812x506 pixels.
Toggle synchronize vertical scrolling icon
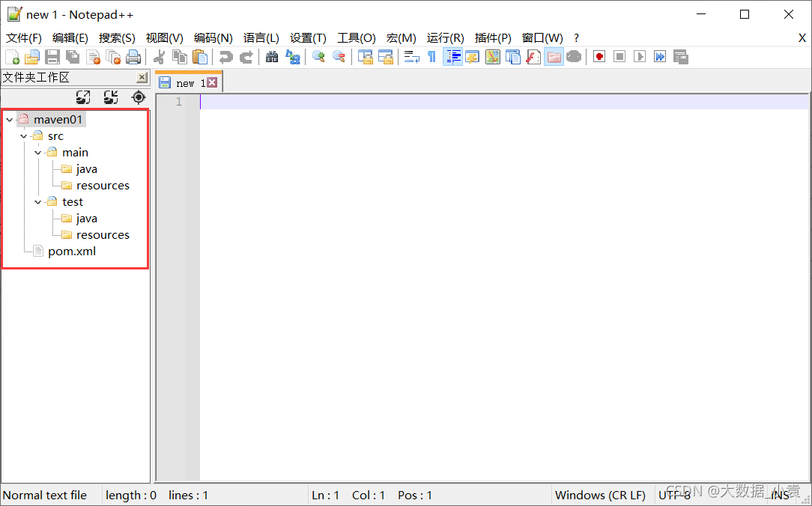click(365, 57)
